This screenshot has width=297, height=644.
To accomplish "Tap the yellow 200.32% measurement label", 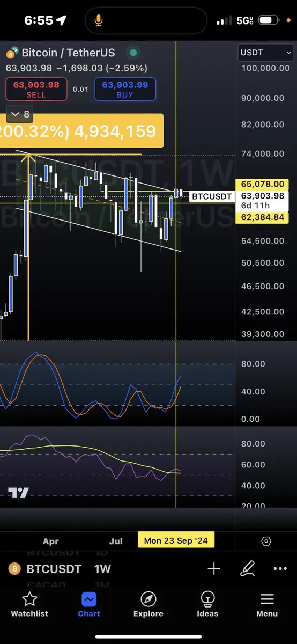I will click(x=81, y=131).
